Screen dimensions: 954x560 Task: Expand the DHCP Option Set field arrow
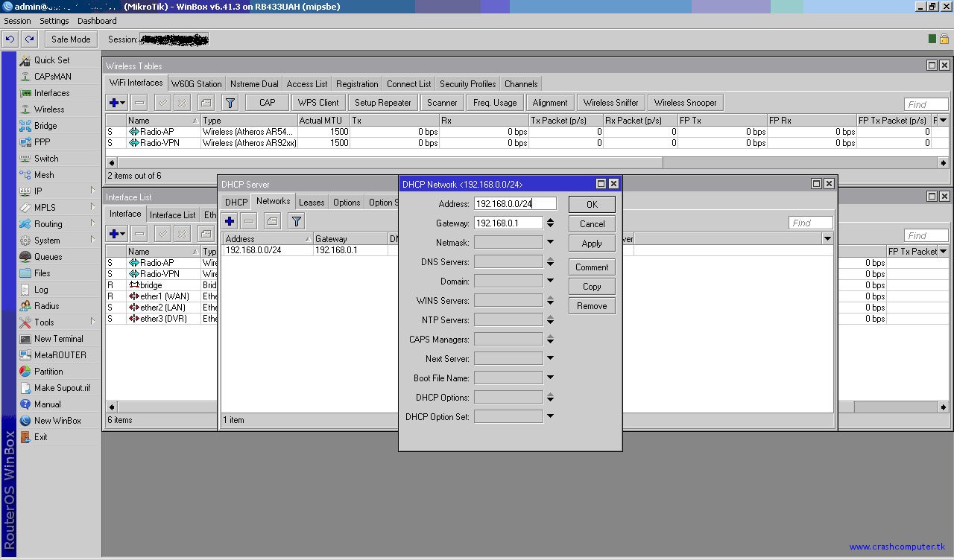pos(550,416)
